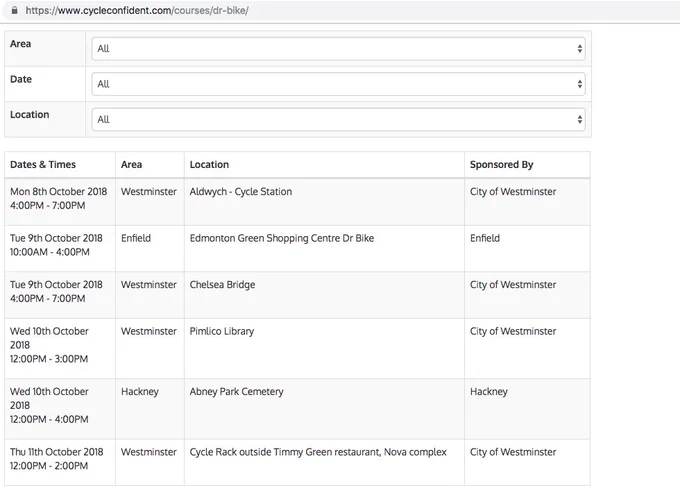Screen dimensions: 680x486
Task: Click Edmonton Green Shopping Centre Dr Bike
Action: click(282, 238)
